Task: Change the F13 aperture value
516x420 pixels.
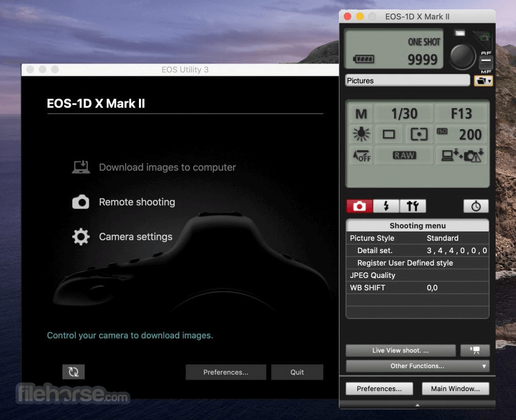Action: 461,114
